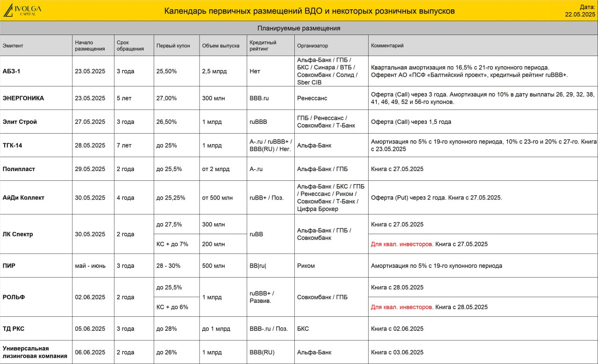Image resolution: width=598 pixels, height=364 pixels.
Task: Click the coupon '28 - 30%' for ПИР
Action: [168, 266]
